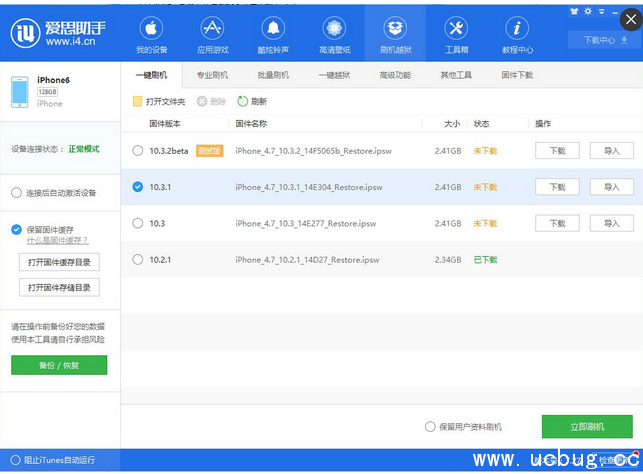Open 酷炫铃声 ringtones section

[273, 35]
